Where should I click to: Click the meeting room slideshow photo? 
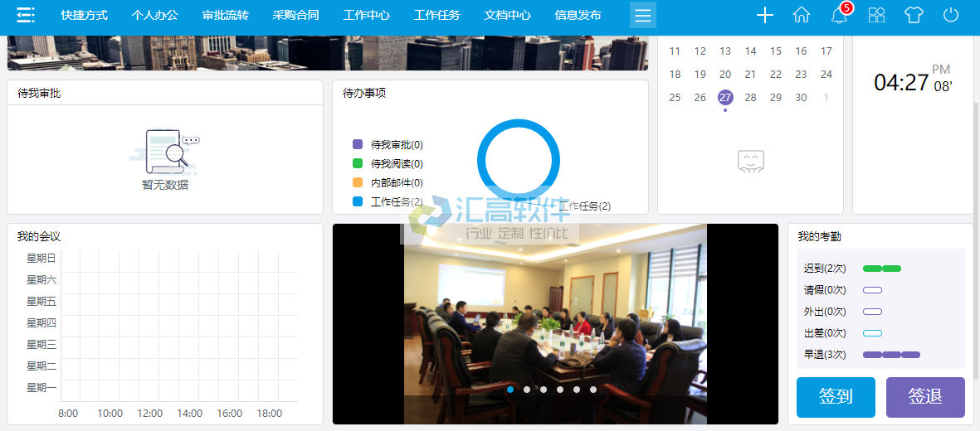pyautogui.click(x=555, y=315)
